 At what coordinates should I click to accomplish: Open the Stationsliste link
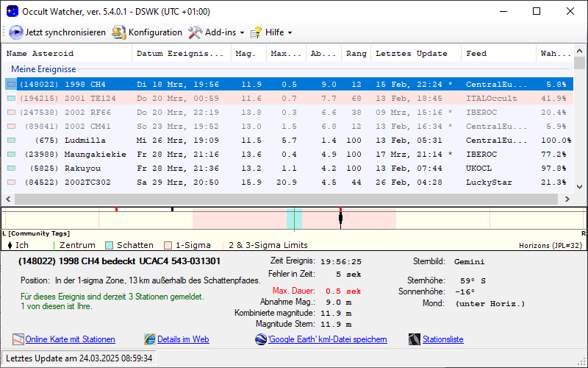click(x=442, y=339)
